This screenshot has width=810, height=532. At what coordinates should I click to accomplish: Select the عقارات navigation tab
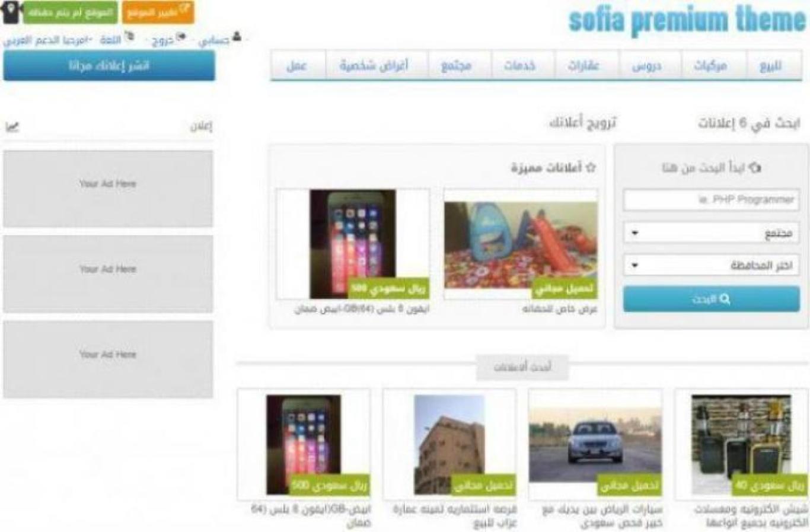[x=583, y=65]
